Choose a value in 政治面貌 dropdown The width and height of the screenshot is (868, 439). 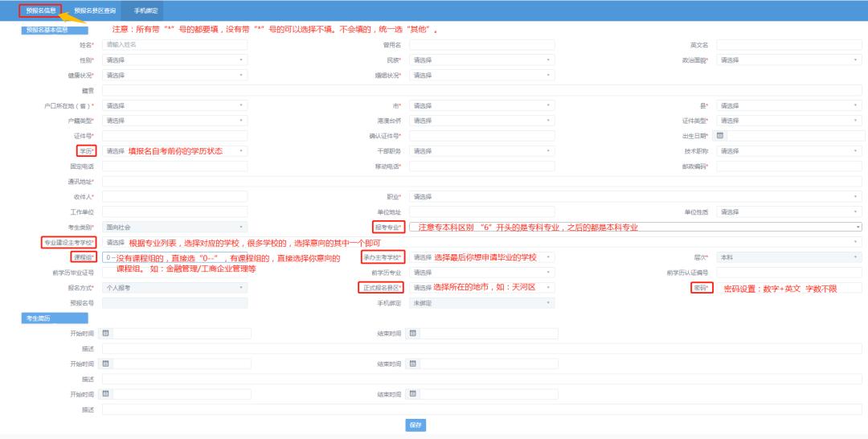[789, 59]
